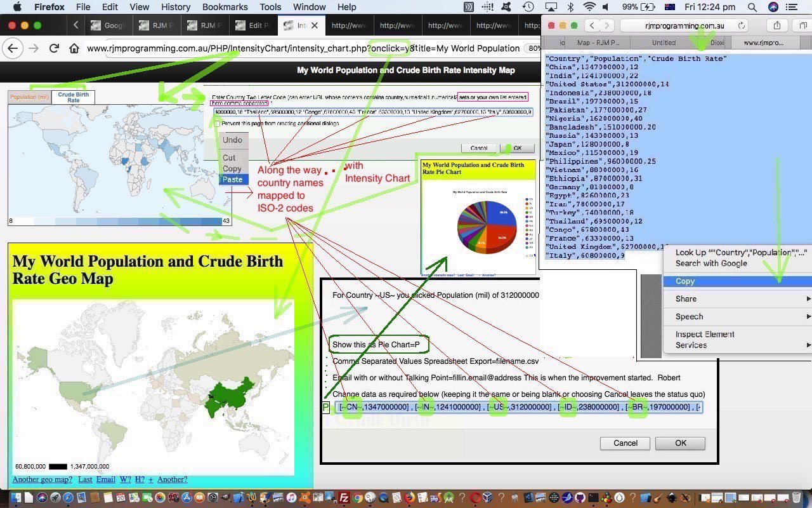Open VirtualBox in the Dock
Screen dimensions: 812x508
pos(487,498)
